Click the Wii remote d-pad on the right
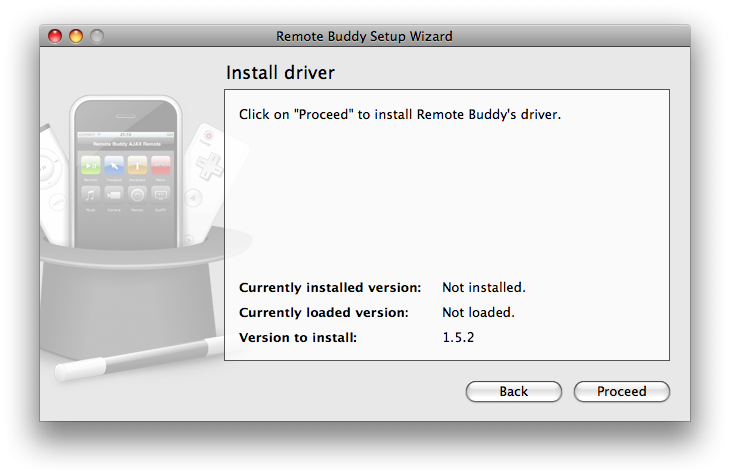The image size is (730, 476). 210,164
